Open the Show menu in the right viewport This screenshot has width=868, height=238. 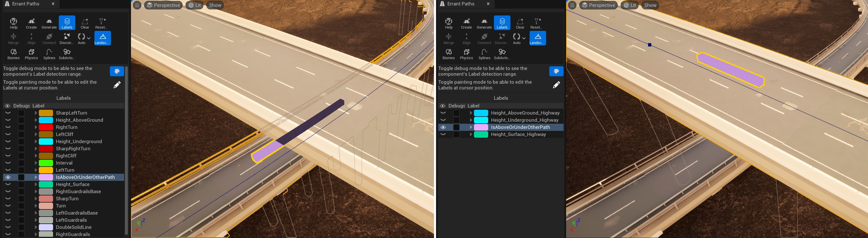click(x=650, y=5)
